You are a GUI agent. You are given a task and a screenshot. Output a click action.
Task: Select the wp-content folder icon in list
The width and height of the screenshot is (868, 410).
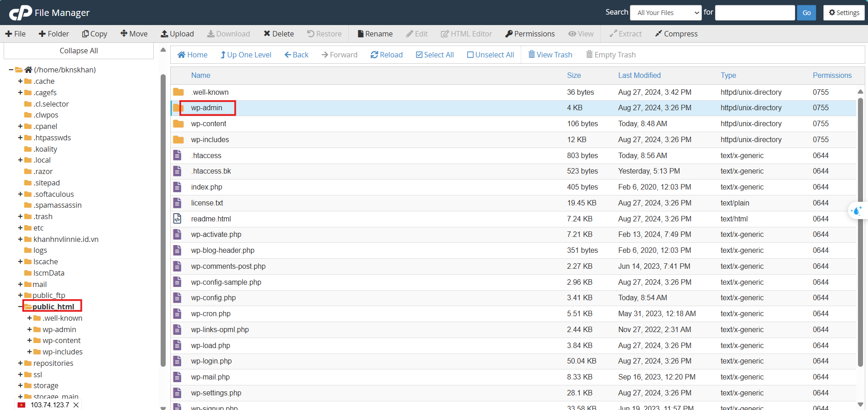178,123
